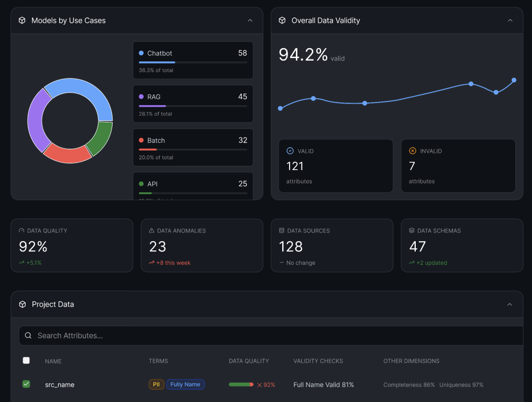Screen dimensions: 532x402
Task: Click the checkmark circle icon on Valid card
Action: click(290, 151)
